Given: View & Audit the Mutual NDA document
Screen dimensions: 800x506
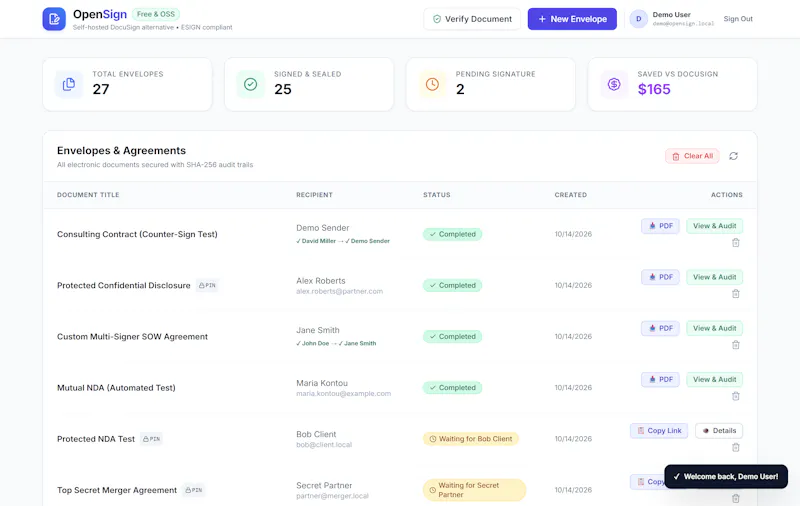Looking at the screenshot, I should tap(714, 380).
